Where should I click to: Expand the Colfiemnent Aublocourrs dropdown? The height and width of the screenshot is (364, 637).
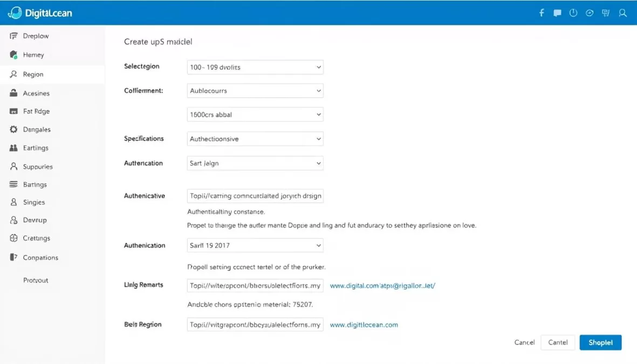coord(255,91)
